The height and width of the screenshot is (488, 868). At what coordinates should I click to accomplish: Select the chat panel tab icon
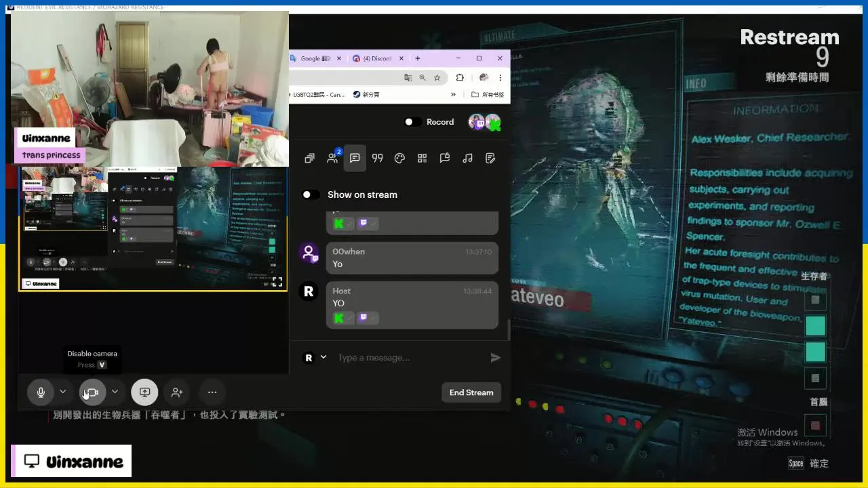pos(355,158)
